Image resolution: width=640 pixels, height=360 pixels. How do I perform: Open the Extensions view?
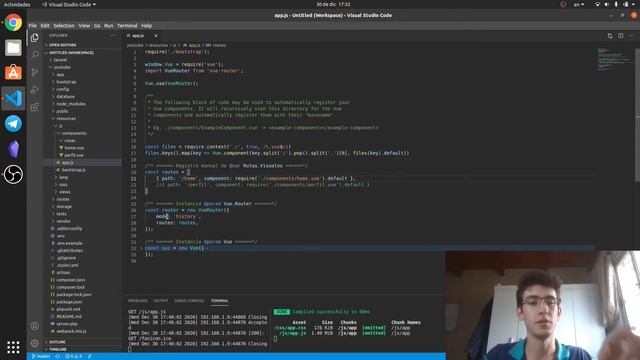click(x=35, y=107)
